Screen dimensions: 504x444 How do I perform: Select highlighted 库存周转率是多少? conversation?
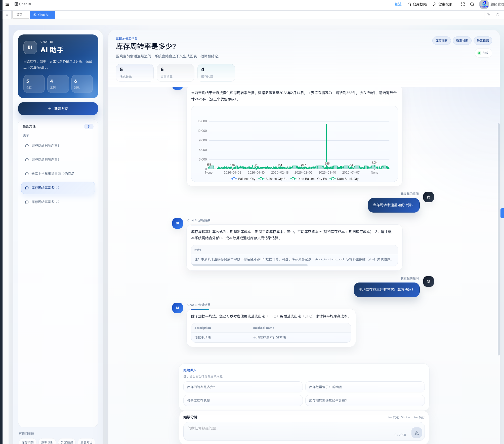pos(58,188)
